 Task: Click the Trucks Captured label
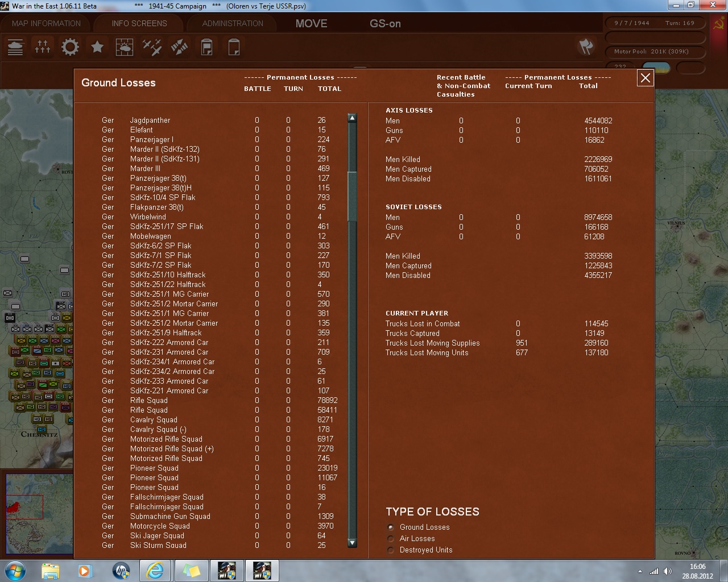412,333
